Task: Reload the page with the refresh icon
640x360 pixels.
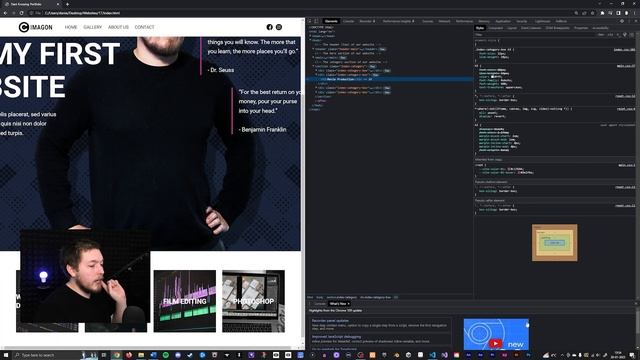Action: coord(21,13)
